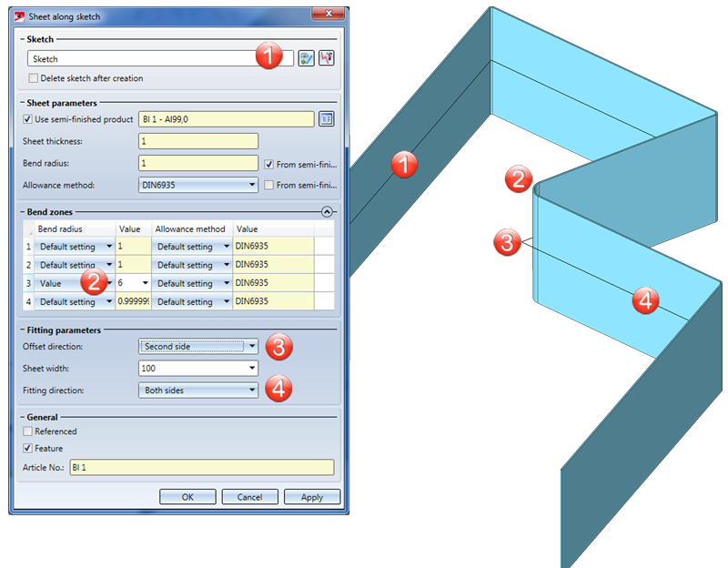Open row 3 value 6 dropdown
The height and width of the screenshot is (568, 728).
tap(146, 283)
